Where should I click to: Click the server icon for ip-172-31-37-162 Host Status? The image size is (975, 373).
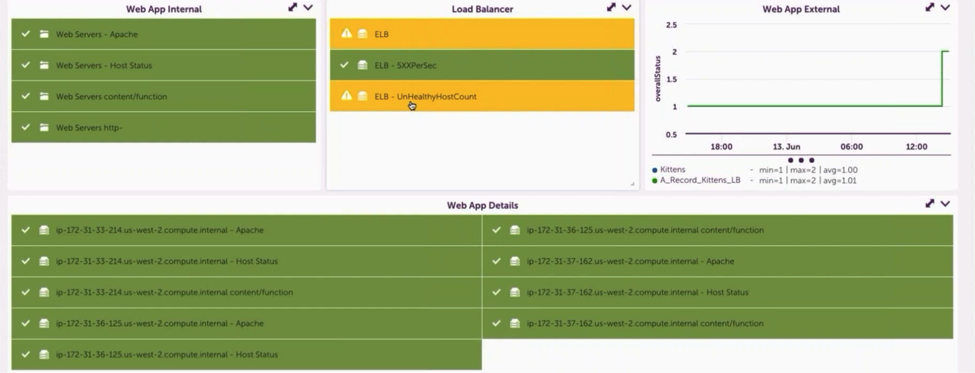tap(515, 292)
